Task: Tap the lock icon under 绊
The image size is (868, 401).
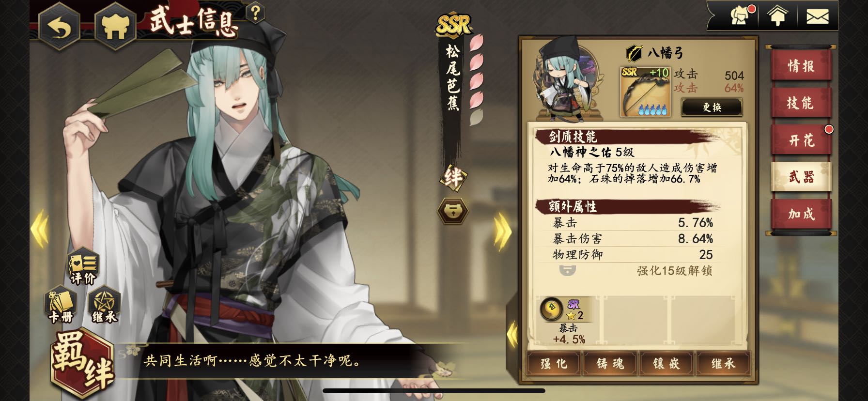Action: (453, 211)
